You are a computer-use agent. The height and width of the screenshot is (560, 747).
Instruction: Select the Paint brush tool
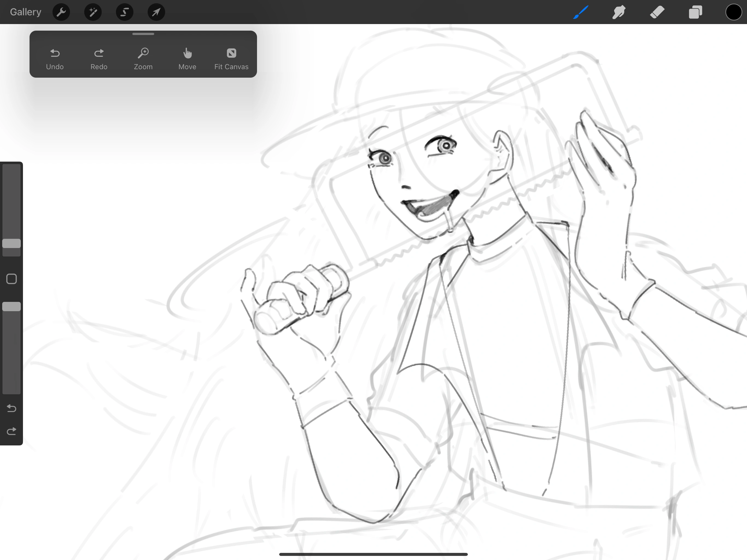coord(580,12)
